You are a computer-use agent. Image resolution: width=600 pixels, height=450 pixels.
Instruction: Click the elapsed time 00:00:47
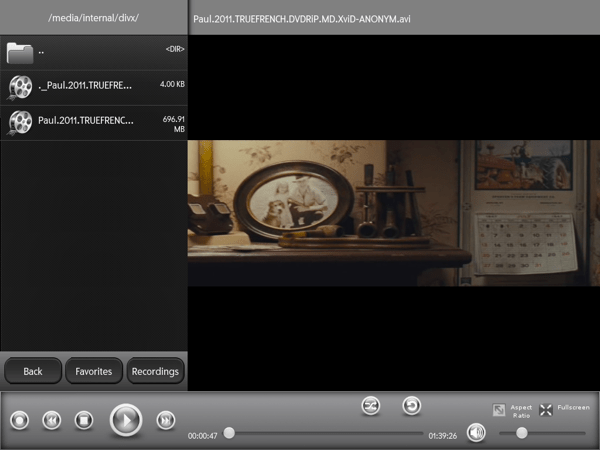[202, 436]
